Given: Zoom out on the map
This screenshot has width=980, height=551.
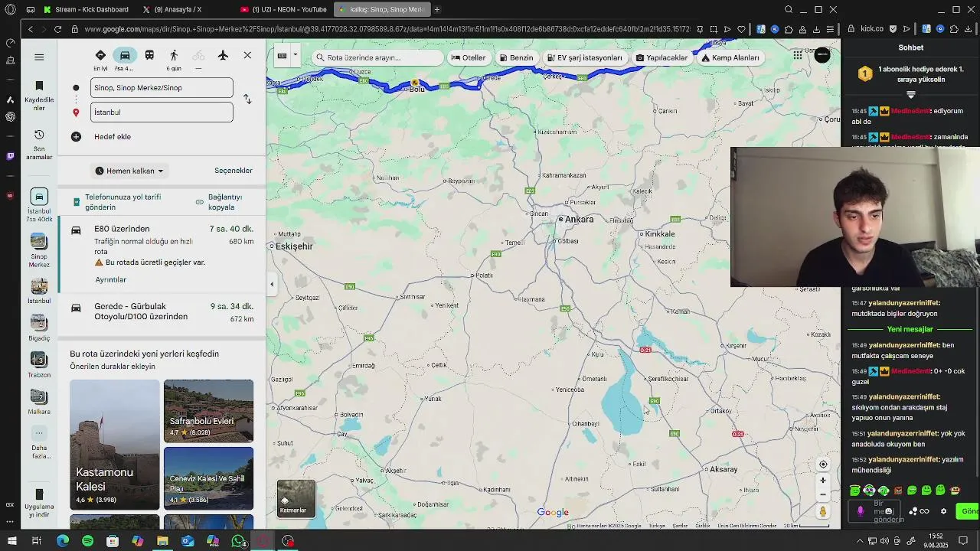Looking at the screenshot, I should pyautogui.click(x=823, y=494).
